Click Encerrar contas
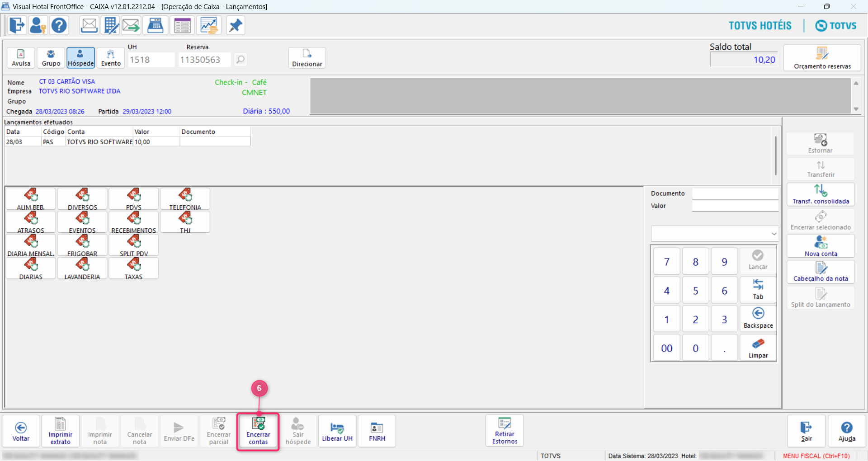The width and height of the screenshot is (868, 461). click(x=258, y=431)
